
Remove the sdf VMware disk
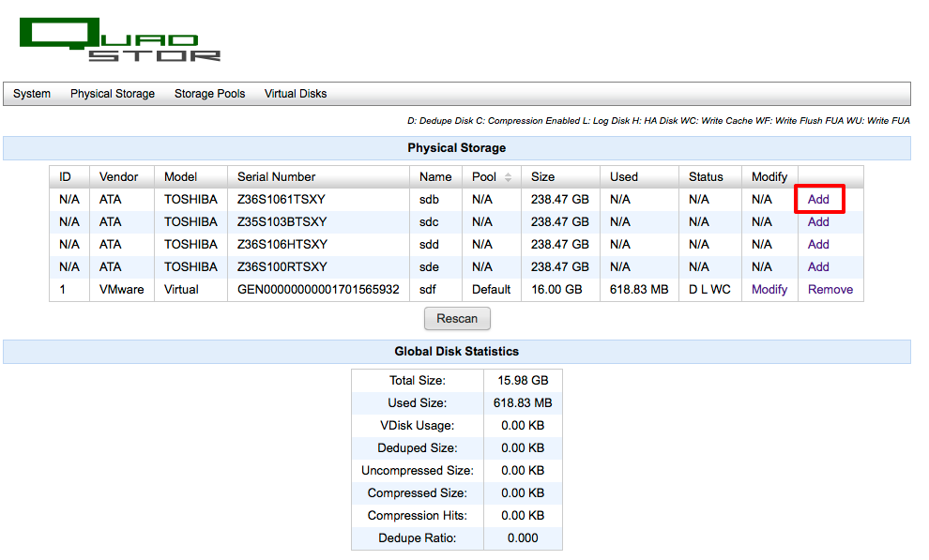(x=830, y=290)
